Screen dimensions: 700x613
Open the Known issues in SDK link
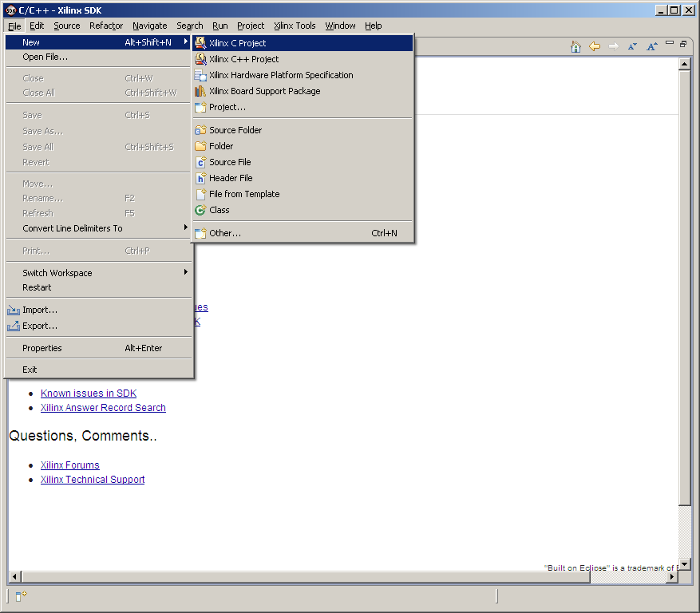(89, 394)
